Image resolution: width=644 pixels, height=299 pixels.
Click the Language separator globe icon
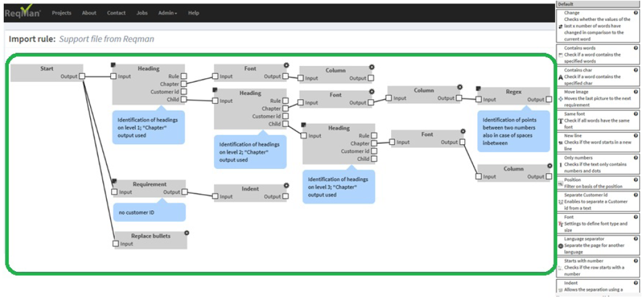point(561,245)
